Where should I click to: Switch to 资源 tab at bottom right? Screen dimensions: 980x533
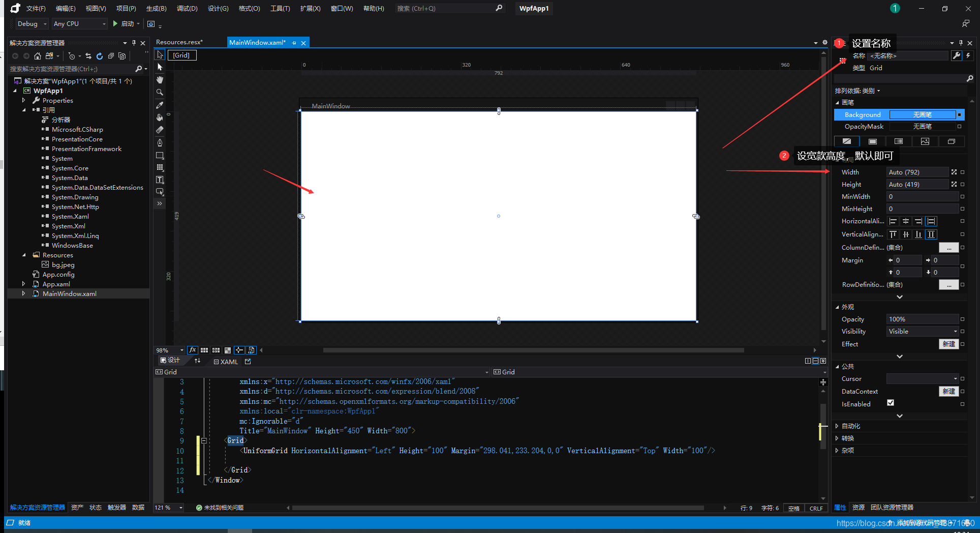click(x=859, y=508)
